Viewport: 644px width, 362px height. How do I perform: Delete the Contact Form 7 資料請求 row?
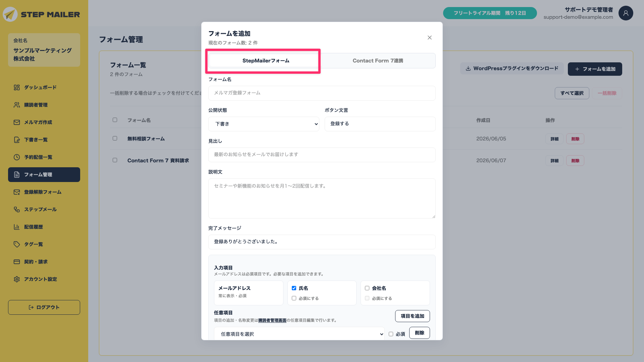pos(575,161)
